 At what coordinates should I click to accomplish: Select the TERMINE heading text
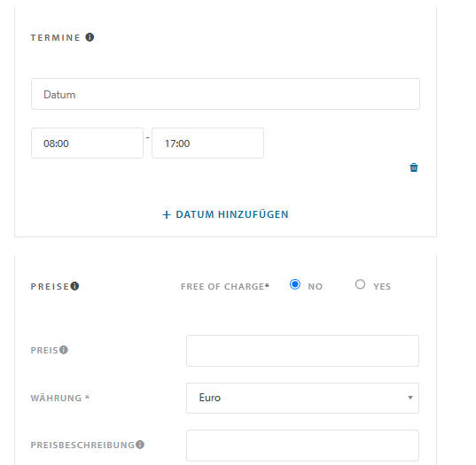click(x=55, y=37)
